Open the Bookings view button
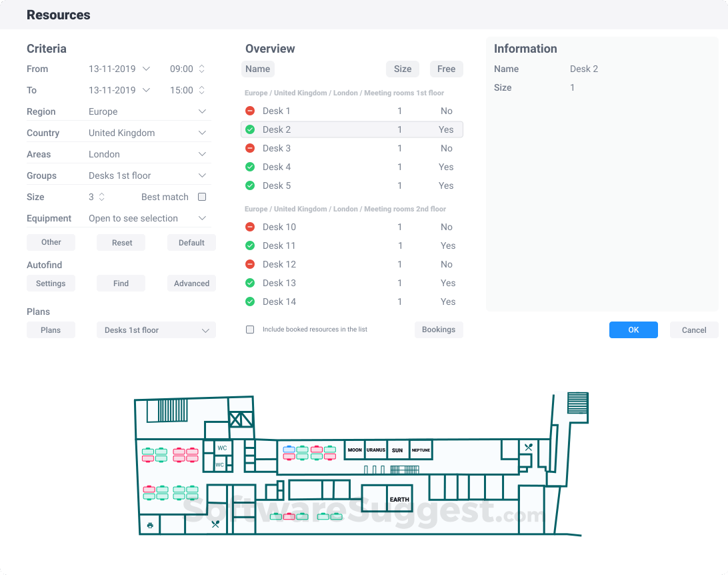This screenshot has height=575, width=728. pyautogui.click(x=439, y=330)
